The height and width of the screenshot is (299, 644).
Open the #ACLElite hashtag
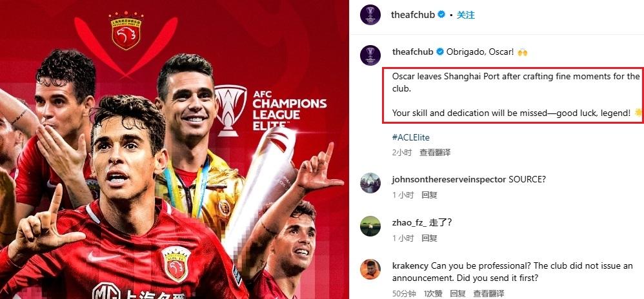410,137
